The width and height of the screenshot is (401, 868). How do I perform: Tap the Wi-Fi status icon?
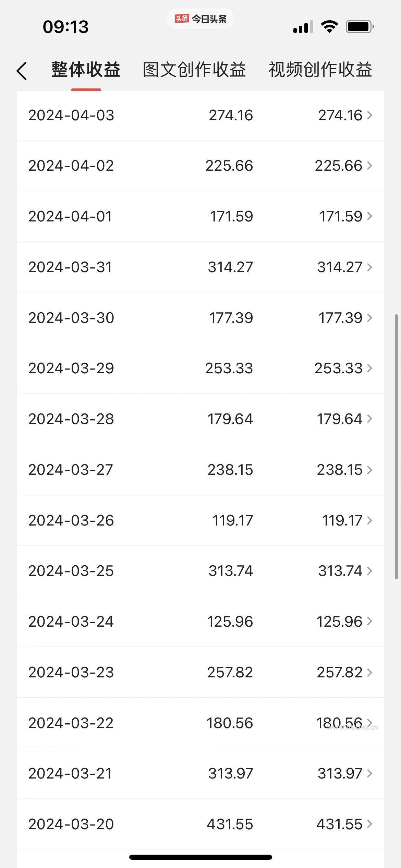coord(329,26)
